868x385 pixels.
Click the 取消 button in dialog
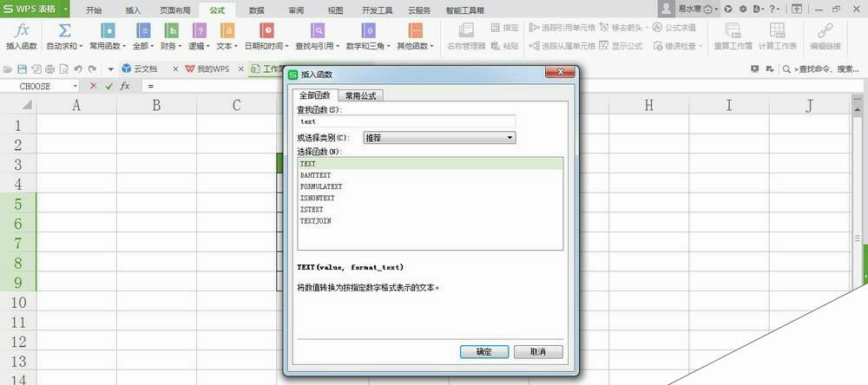pyautogui.click(x=538, y=352)
